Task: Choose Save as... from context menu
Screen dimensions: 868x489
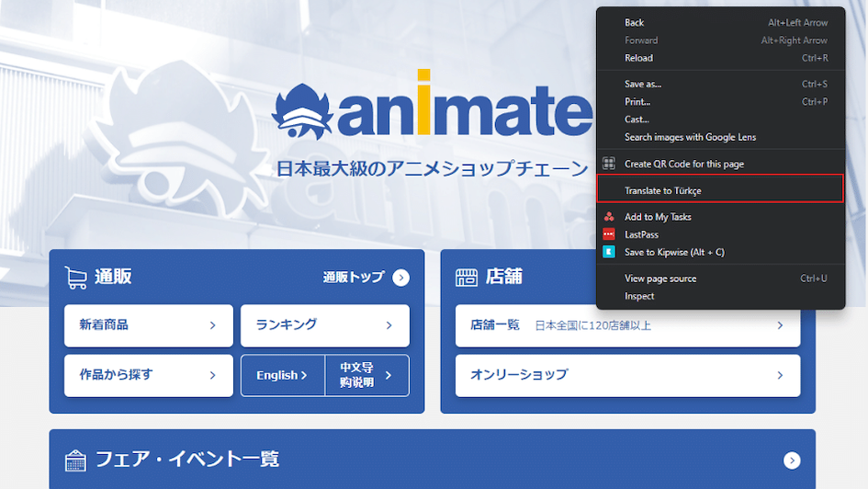Action: [x=721, y=85]
